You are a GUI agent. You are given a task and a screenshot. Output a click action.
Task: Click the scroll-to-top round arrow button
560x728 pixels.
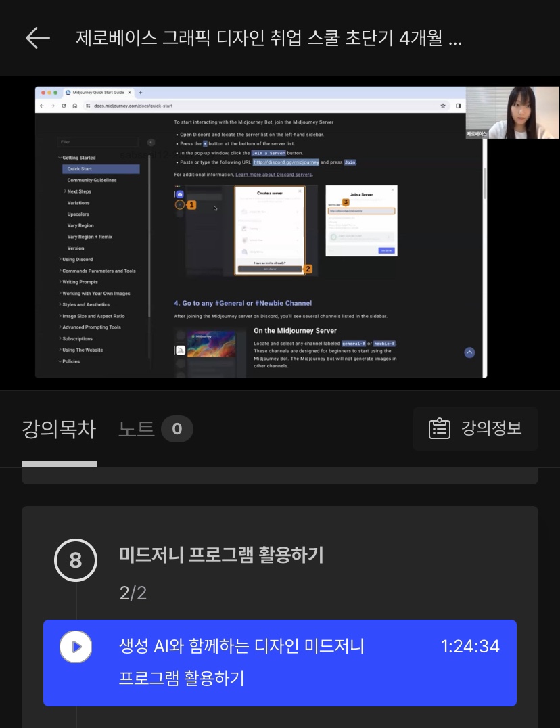point(469,352)
